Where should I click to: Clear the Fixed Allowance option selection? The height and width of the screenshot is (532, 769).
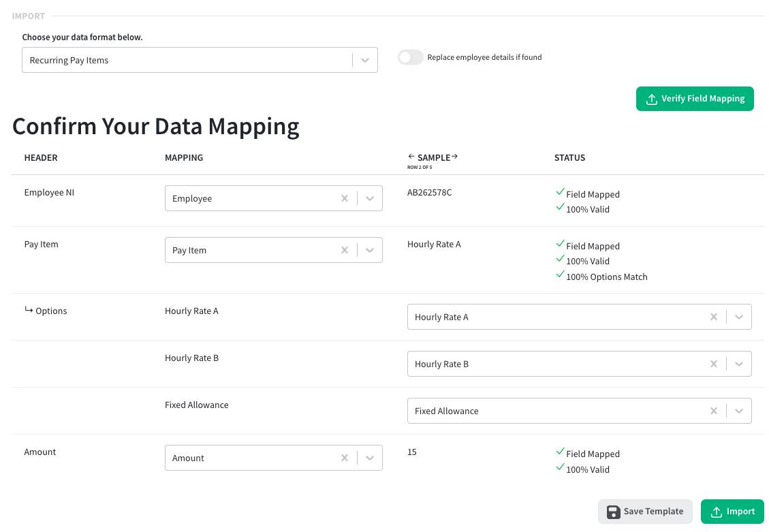coord(714,411)
